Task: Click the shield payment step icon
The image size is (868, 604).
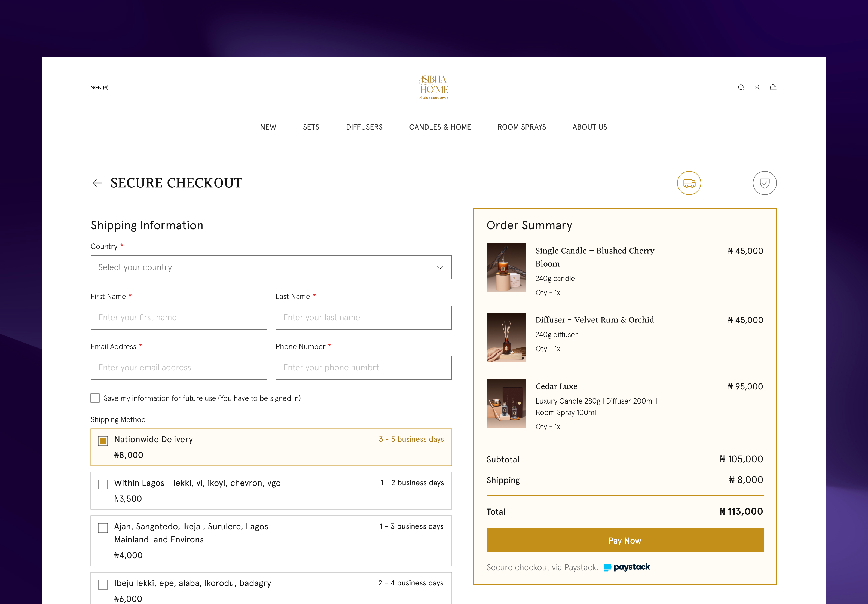Action: [765, 183]
